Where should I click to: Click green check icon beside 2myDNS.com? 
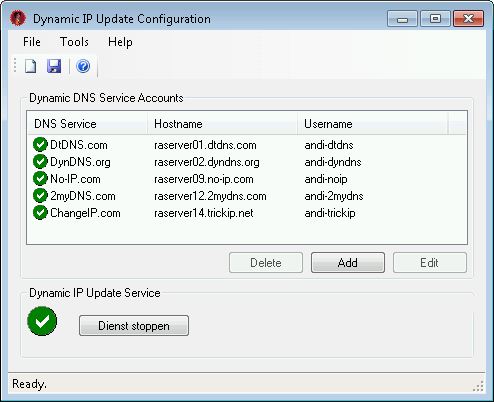click(40, 196)
